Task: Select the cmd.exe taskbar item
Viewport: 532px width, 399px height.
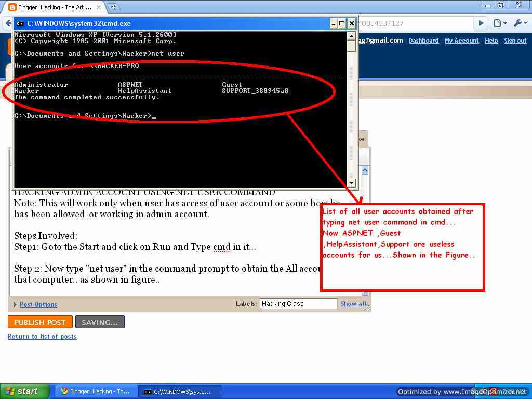Action: (x=180, y=391)
